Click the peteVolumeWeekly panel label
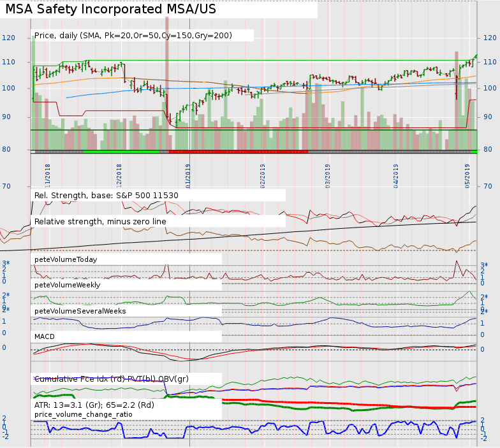Viewport: 500px width, 448px height. tap(68, 285)
